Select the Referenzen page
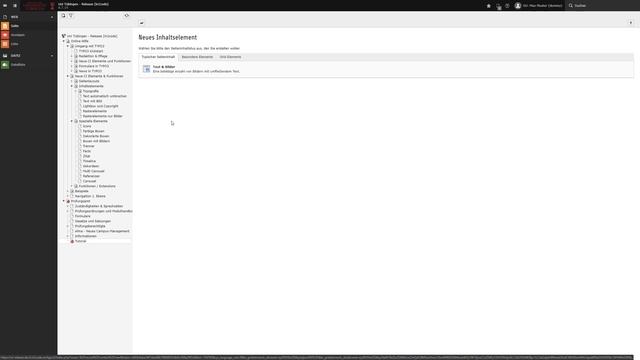The width and height of the screenshot is (640, 360). (91, 176)
